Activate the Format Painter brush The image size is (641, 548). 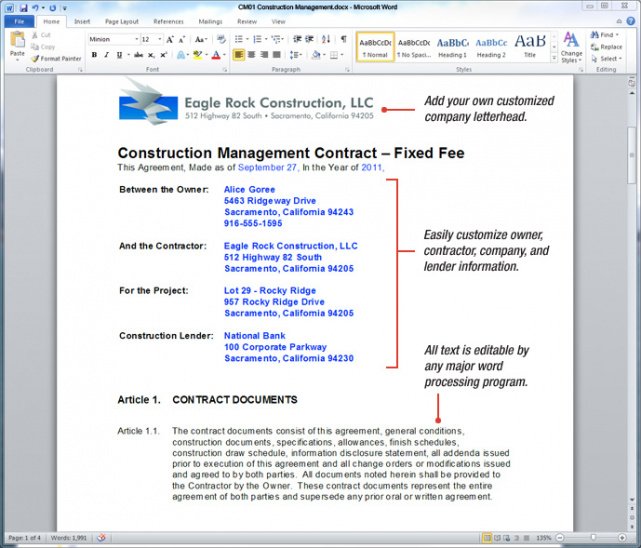(56, 59)
